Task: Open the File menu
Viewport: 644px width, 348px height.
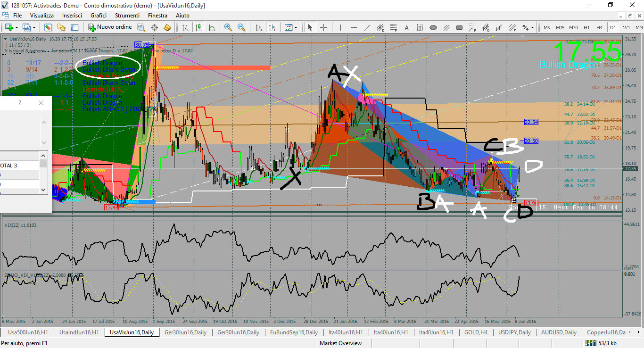Action: pyautogui.click(x=17, y=16)
